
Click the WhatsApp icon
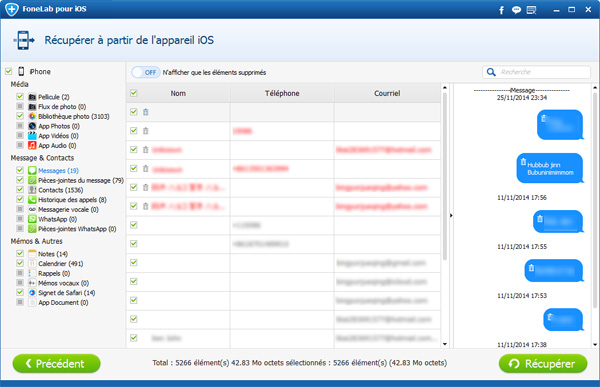(32, 219)
